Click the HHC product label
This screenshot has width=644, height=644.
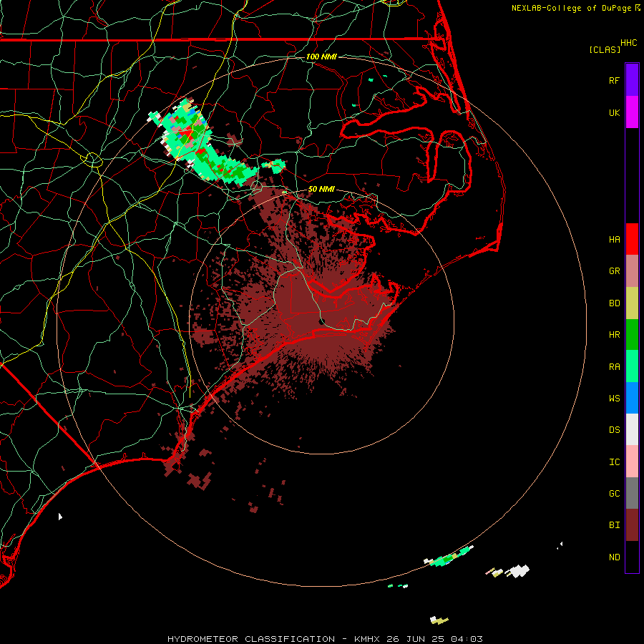click(628, 42)
